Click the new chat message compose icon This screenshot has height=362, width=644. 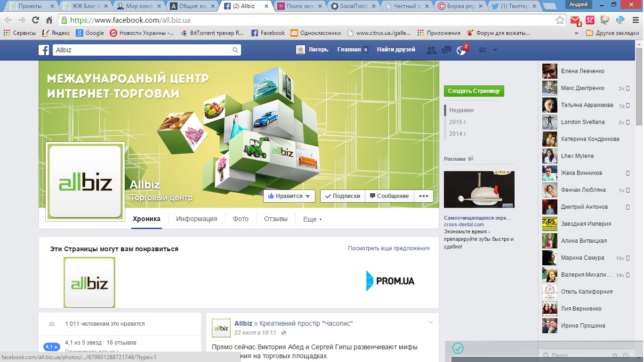coord(626,355)
